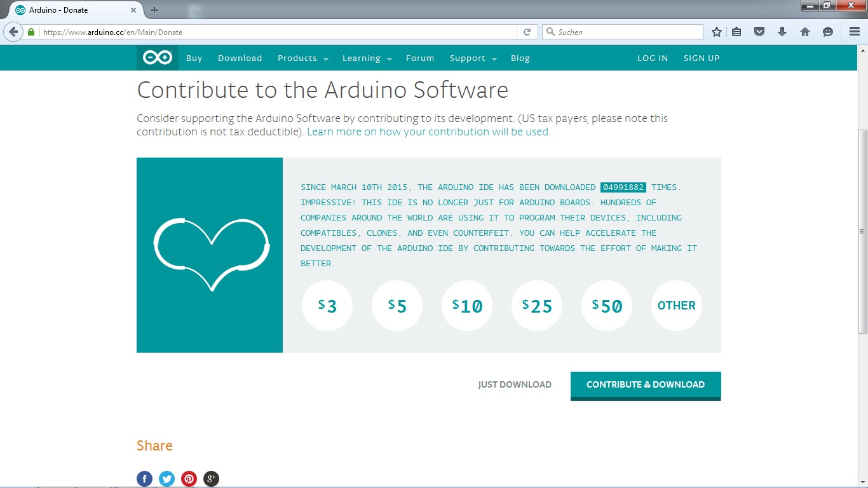Save to Pocket icon in toolbar

point(759,32)
